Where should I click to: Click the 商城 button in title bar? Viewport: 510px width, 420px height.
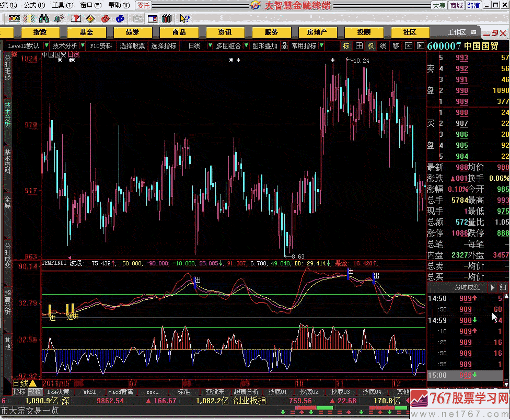coord(456,5)
